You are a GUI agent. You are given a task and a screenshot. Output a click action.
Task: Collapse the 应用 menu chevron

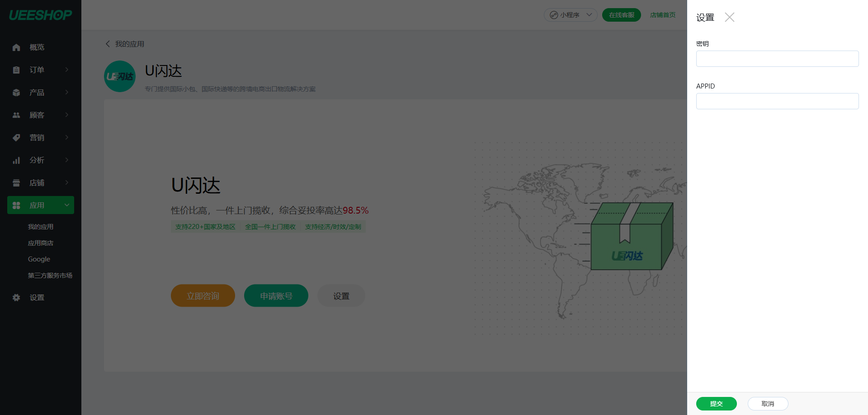point(67,205)
